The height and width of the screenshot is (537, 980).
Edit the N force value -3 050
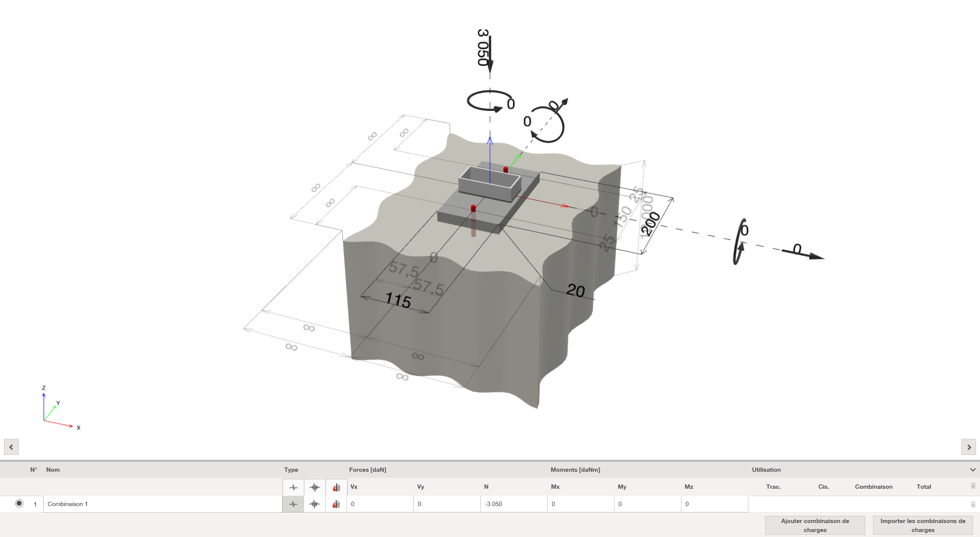[514, 504]
